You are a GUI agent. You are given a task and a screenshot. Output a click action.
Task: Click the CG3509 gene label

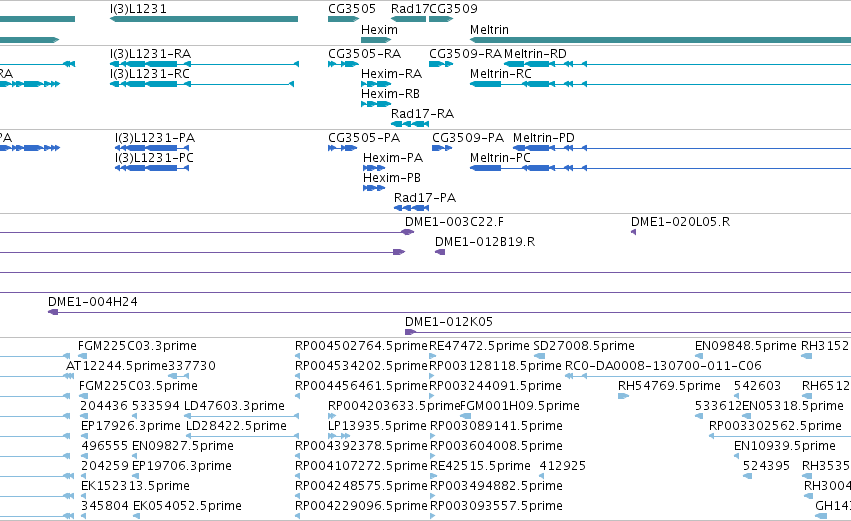454,9
